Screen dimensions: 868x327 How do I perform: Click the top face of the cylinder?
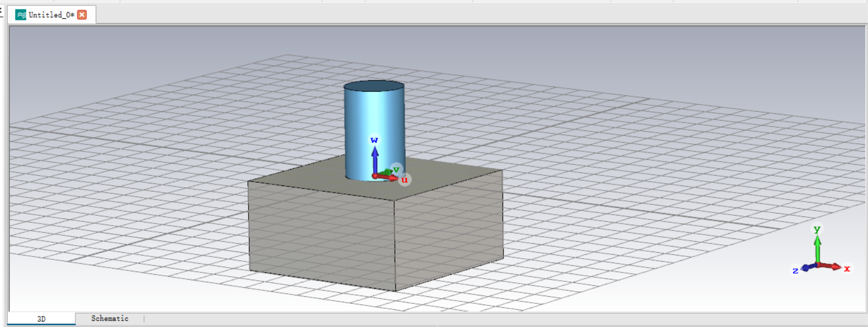tap(374, 86)
